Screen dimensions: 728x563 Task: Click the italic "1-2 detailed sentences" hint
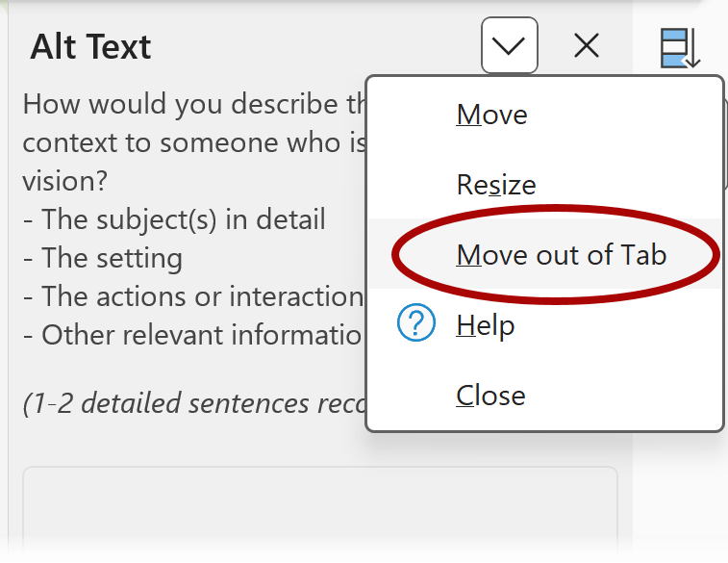tap(192, 403)
